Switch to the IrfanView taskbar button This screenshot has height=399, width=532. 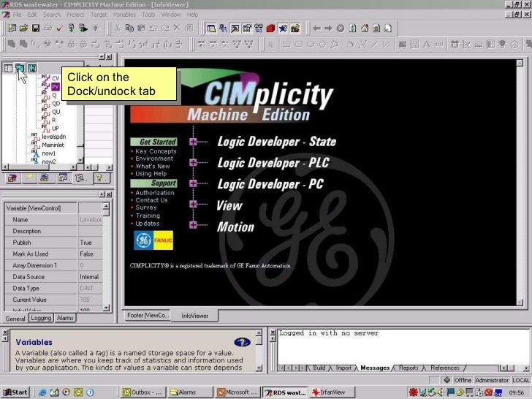[332, 392]
